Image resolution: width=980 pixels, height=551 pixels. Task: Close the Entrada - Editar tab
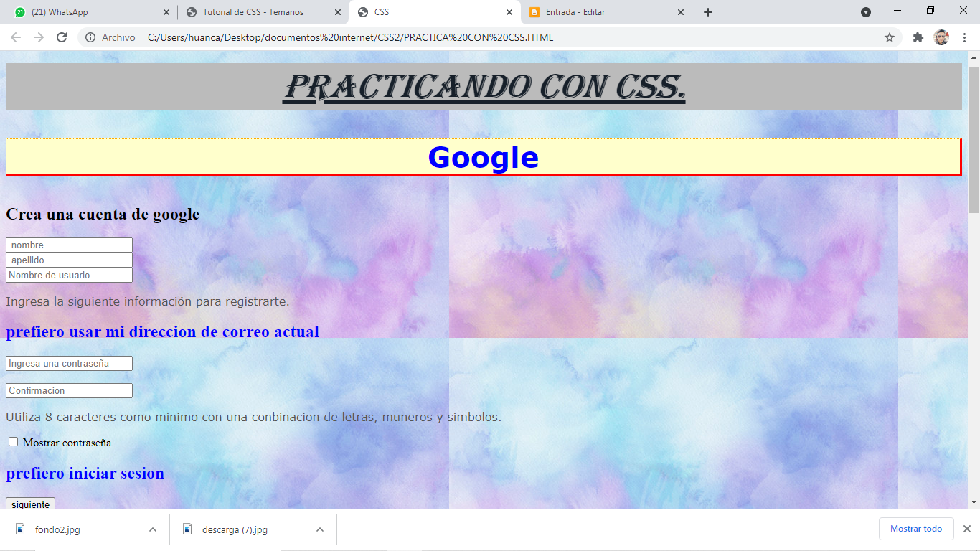coord(681,12)
